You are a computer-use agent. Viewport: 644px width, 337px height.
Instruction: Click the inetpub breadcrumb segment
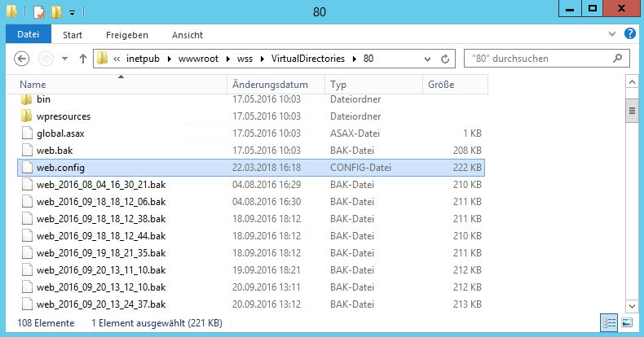[143, 59]
